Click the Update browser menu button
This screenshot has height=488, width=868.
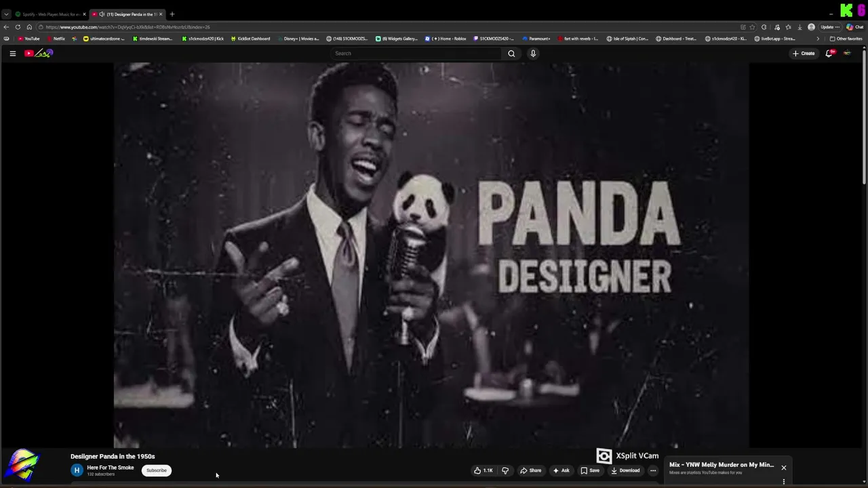(830, 27)
